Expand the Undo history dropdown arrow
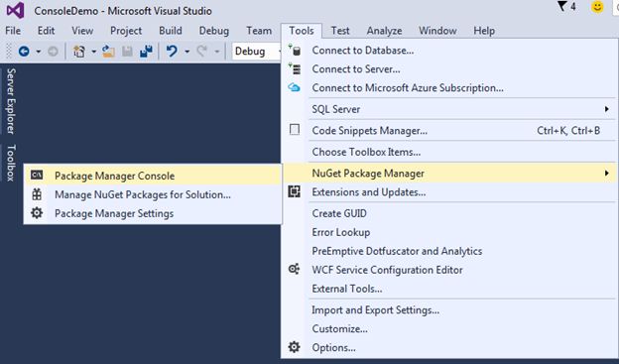Screen dimensions: 619x364 (187, 52)
